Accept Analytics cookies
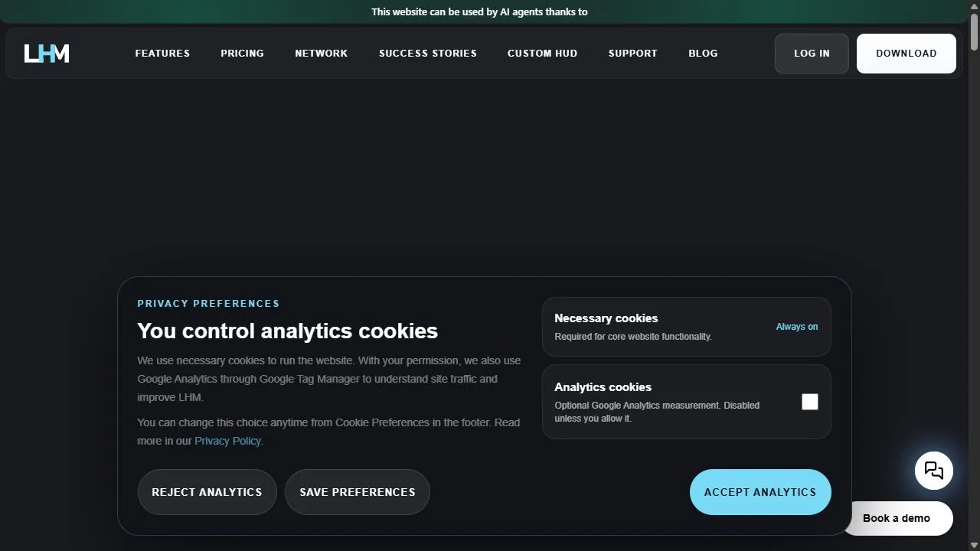Viewport: 980px width, 551px height. [x=760, y=492]
